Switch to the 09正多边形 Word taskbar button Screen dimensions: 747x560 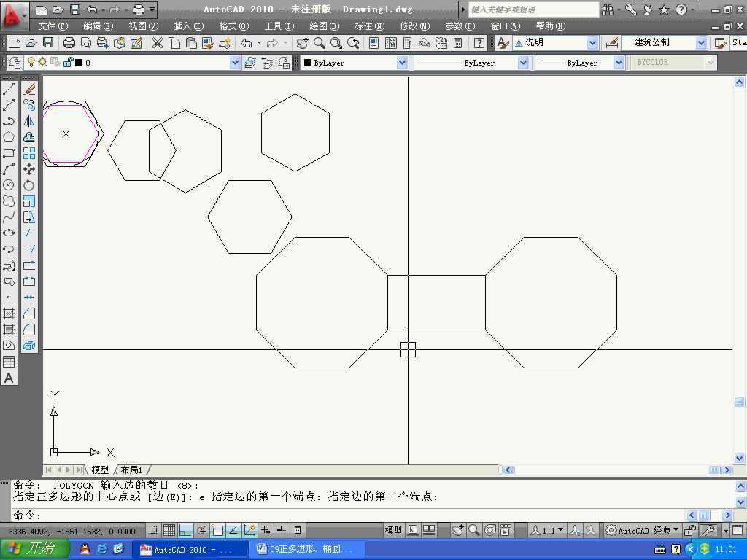coord(305,549)
